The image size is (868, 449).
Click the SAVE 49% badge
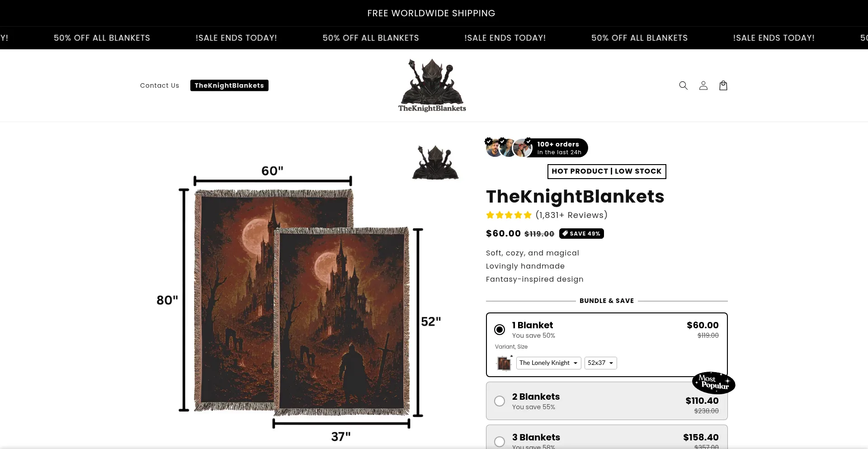tap(581, 234)
